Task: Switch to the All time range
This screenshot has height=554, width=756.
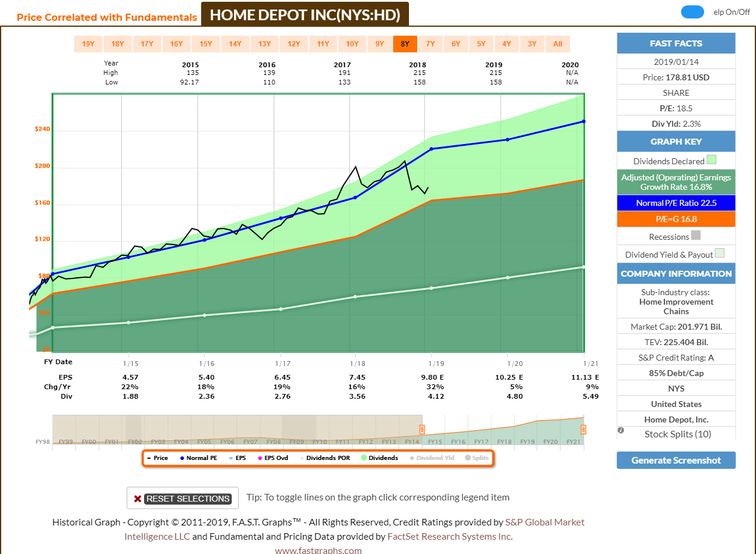Action: pyautogui.click(x=558, y=43)
